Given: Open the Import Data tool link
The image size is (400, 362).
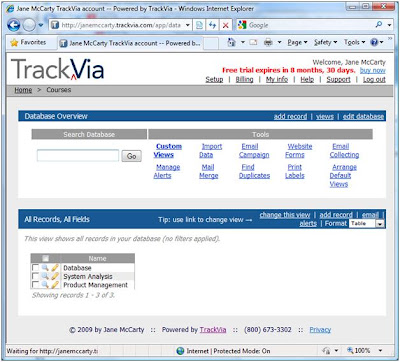Looking at the screenshot, I should (x=211, y=151).
